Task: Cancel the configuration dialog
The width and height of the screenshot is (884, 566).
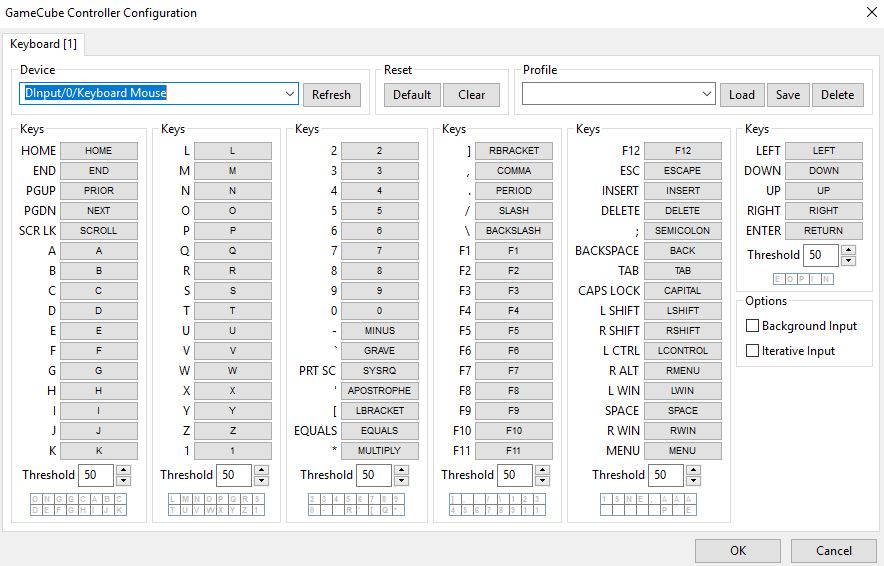Action: (x=834, y=551)
